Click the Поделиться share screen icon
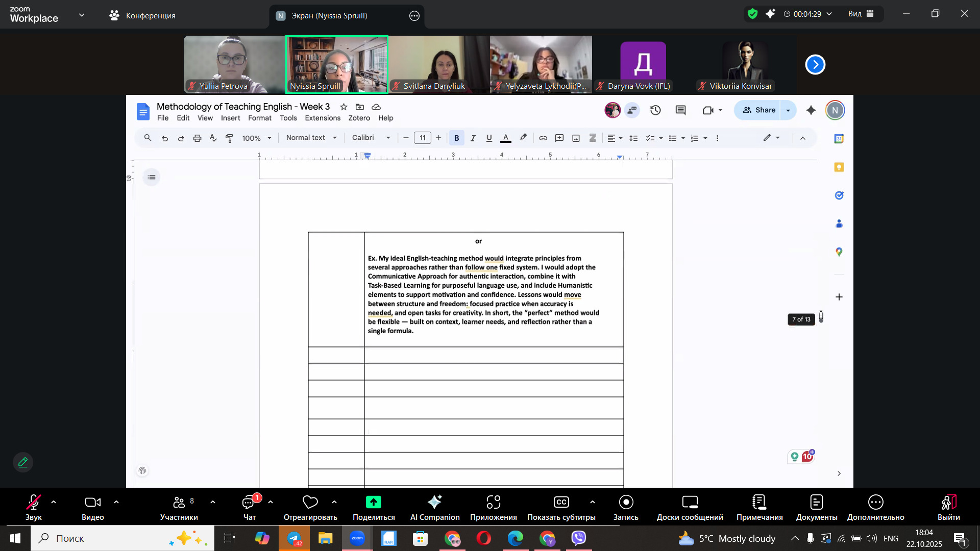980x551 pixels. pos(374,503)
